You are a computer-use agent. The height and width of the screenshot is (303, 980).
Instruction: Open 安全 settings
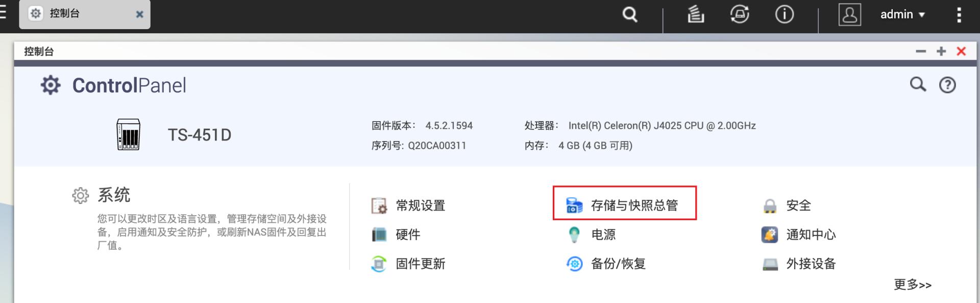pyautogui.click(x=798, y=205)
